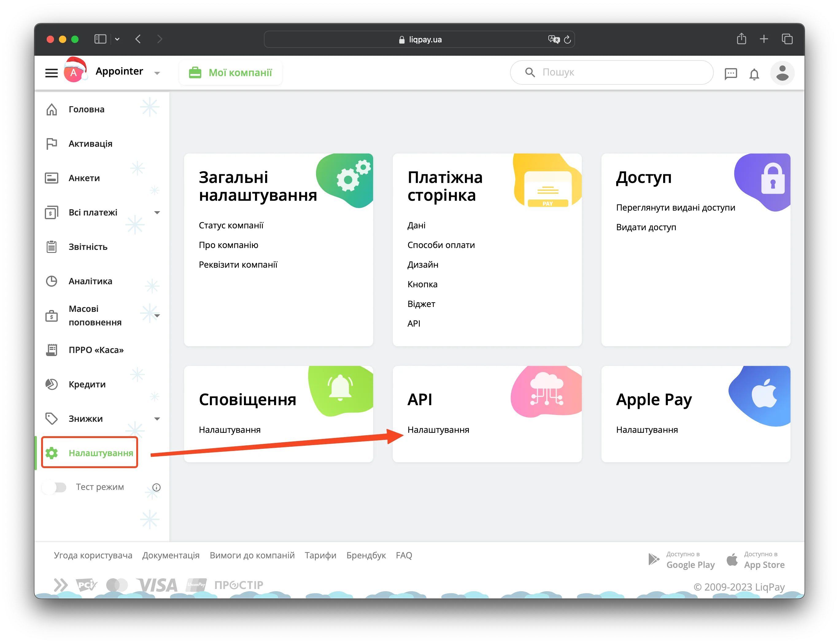This screenshot has height=644, width=839.
Task: Click the page translate icon in address bar
Action: pos(554,39)
